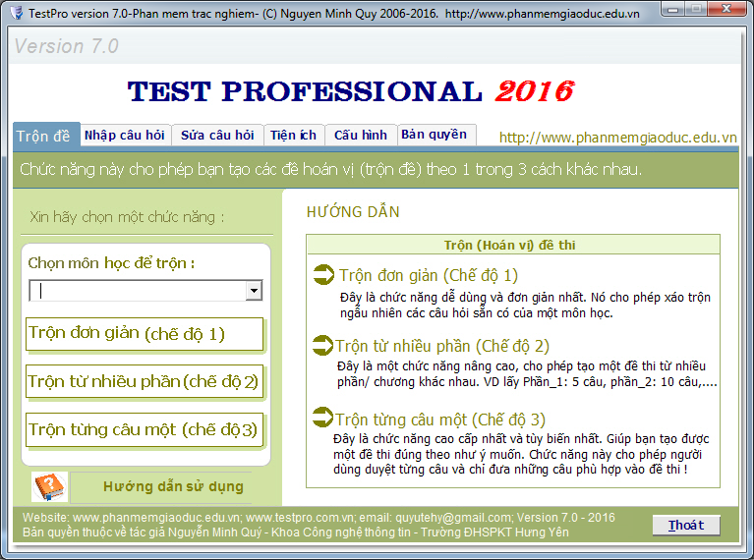
Task: Click the arrow icon beside Trộn từ nhiều phần
Action: point(322,345)
